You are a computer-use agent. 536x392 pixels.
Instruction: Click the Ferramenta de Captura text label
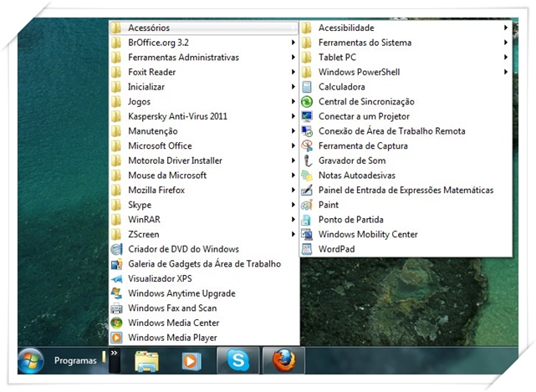(363, 146)
